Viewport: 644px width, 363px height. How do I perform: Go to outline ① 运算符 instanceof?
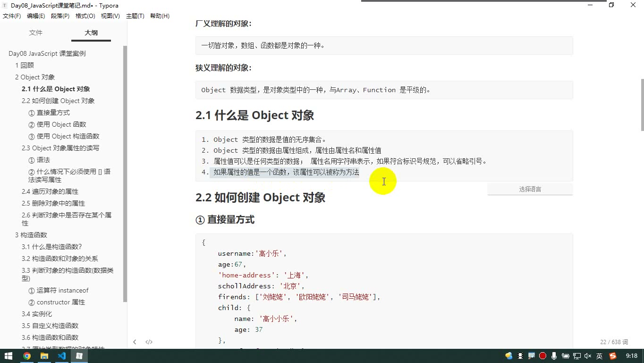point(59,290)
